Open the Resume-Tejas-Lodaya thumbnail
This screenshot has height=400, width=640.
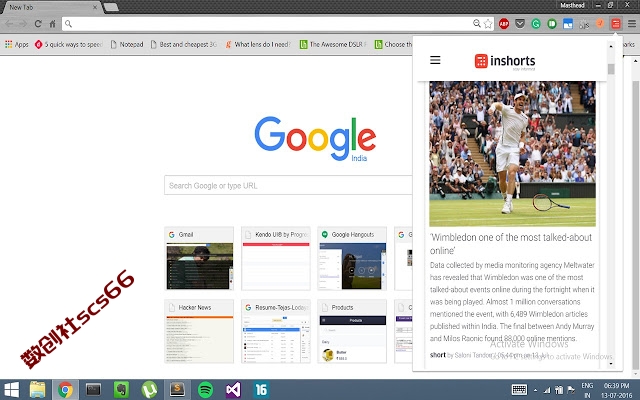[276, 331]
